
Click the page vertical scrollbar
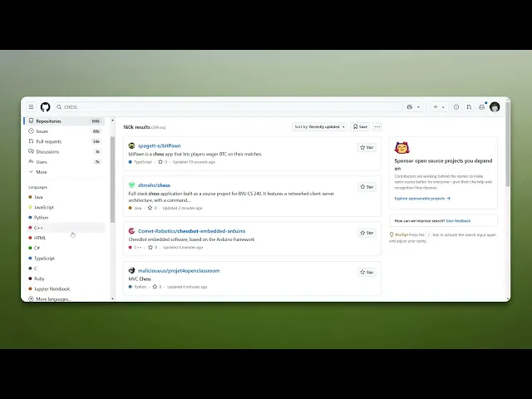coord(508,144)
